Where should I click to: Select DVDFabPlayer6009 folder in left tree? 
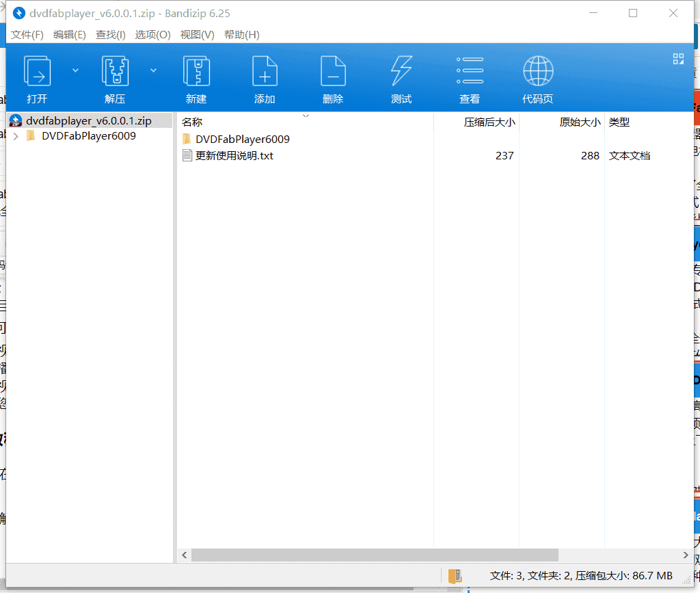point(89,135)
